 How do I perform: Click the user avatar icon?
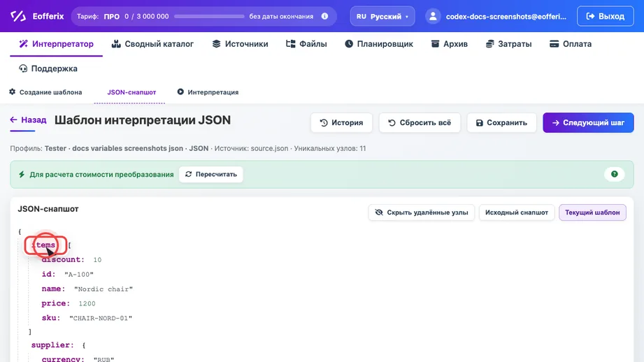click(x=433, y=16)
